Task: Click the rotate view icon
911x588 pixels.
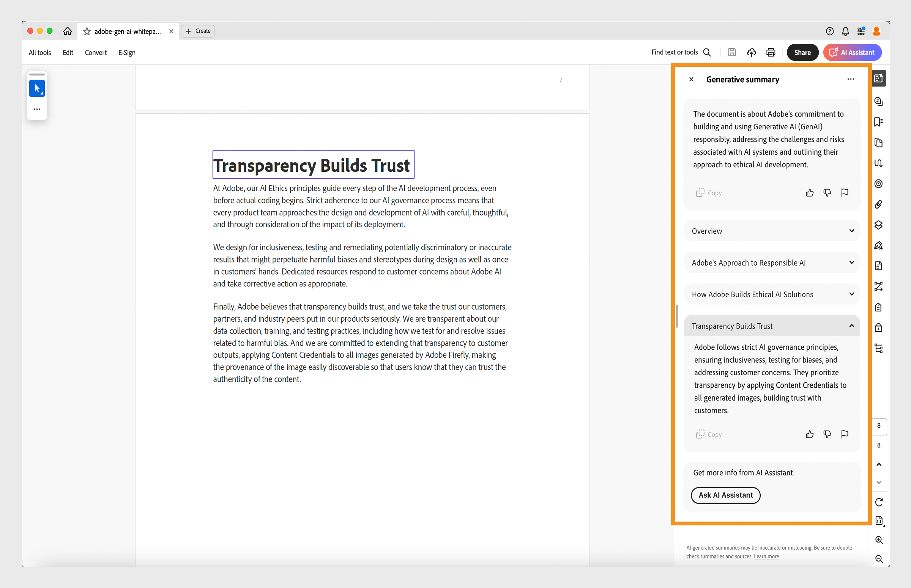Action: coord(878,502)
